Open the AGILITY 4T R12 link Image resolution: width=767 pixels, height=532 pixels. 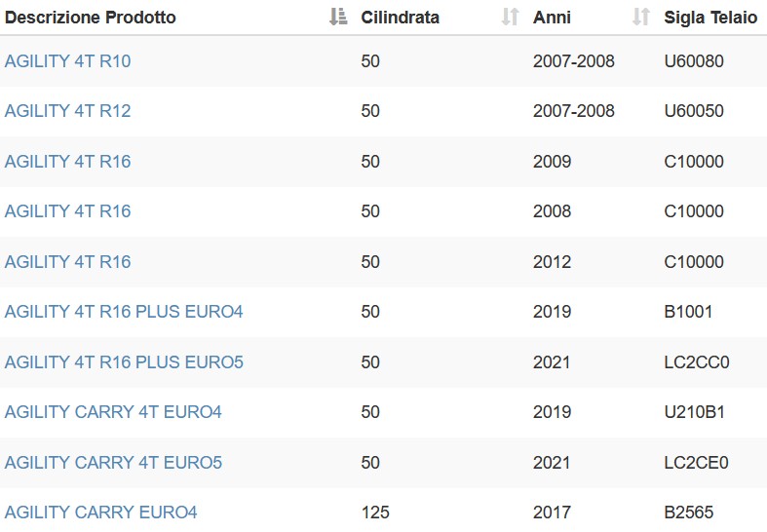point(67,111)
